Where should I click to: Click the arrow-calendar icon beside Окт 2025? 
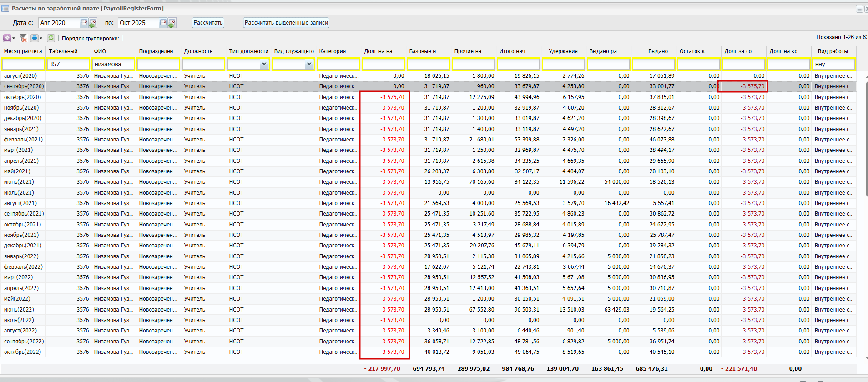tap(172, 23)
